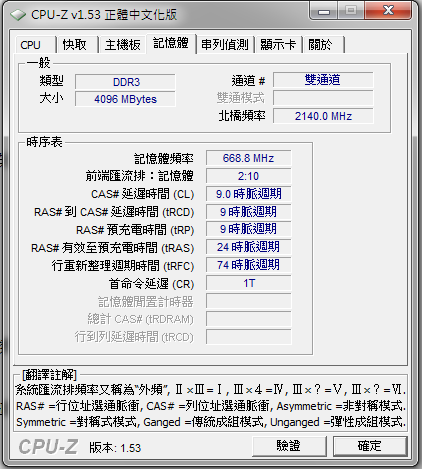Open the 主機板 tab
This screenshot has width=422, height=469.
click(122, 44)
